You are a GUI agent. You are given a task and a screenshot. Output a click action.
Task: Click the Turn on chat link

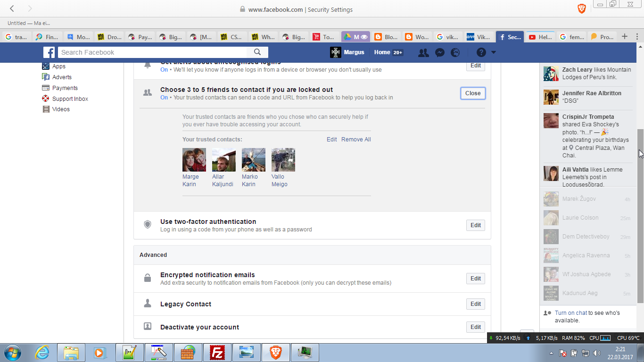pos(571,313)
